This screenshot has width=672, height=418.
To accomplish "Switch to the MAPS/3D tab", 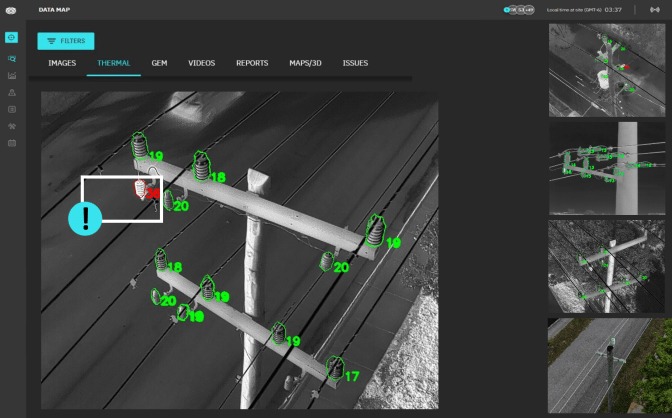I will 305,63.
